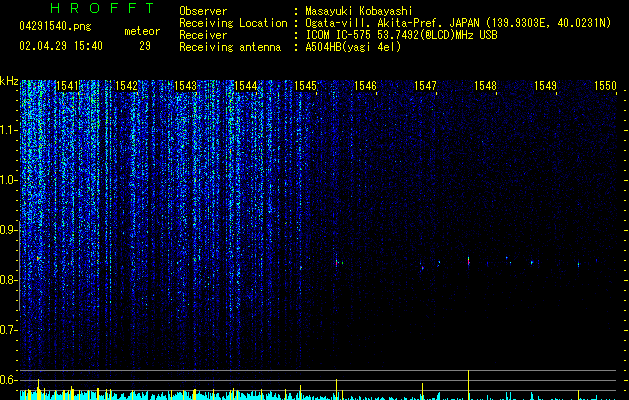Click the 1547 time marker
The height and width of the screenshot is (400, 629).
[425, 86]
